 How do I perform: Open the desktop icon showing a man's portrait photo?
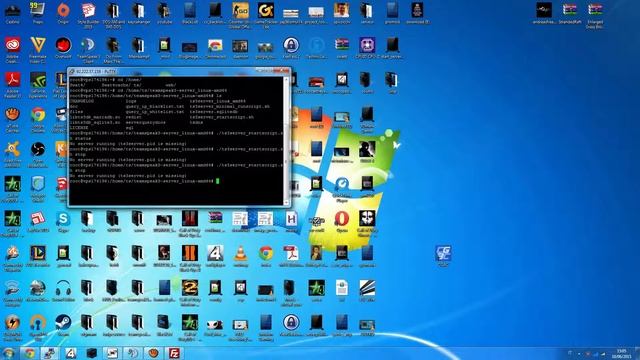pos(341,13)
